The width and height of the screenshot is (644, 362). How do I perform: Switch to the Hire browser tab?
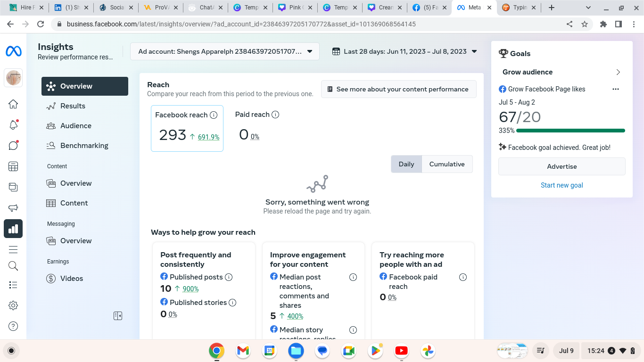click(x=26, y=8)
